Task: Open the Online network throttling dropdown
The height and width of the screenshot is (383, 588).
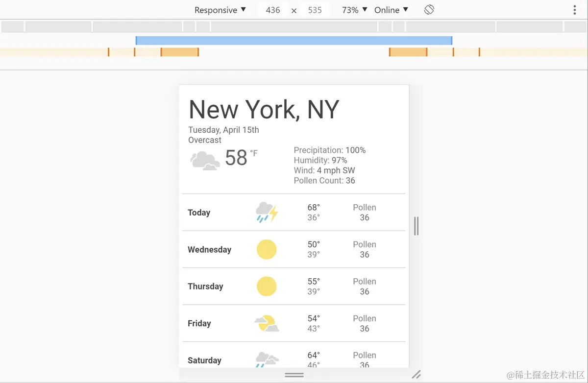Action: [391, 10]
